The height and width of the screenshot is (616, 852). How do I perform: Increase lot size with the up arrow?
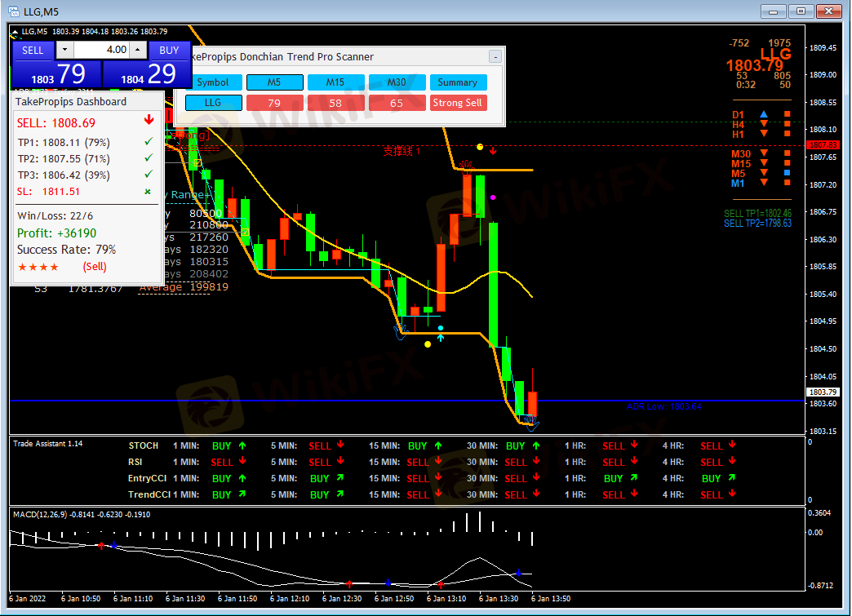(138, 50)
